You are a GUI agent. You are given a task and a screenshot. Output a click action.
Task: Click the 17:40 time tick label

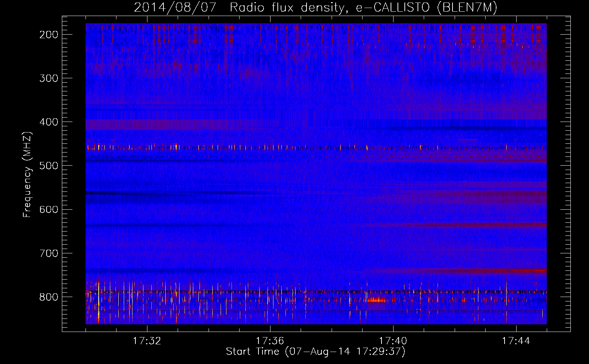pos(393,341)
